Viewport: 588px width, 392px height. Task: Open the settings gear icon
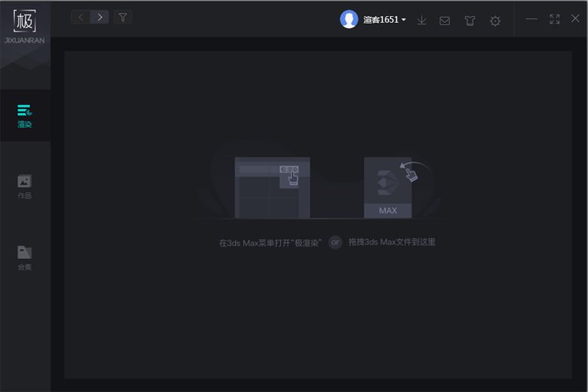click(x=495, y=21)
